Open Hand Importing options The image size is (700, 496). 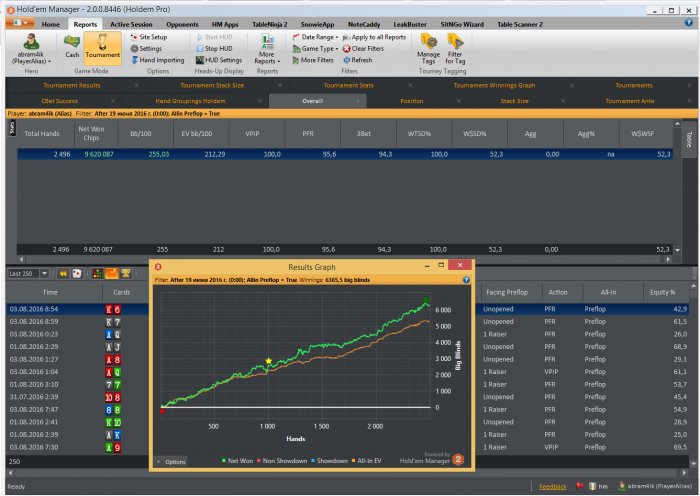[x=158, y=60]
